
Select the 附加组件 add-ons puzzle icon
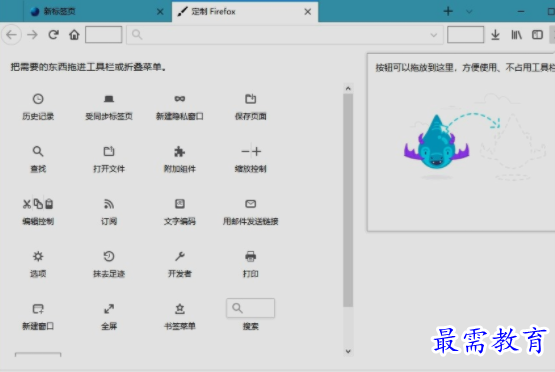tap(179, 151)
